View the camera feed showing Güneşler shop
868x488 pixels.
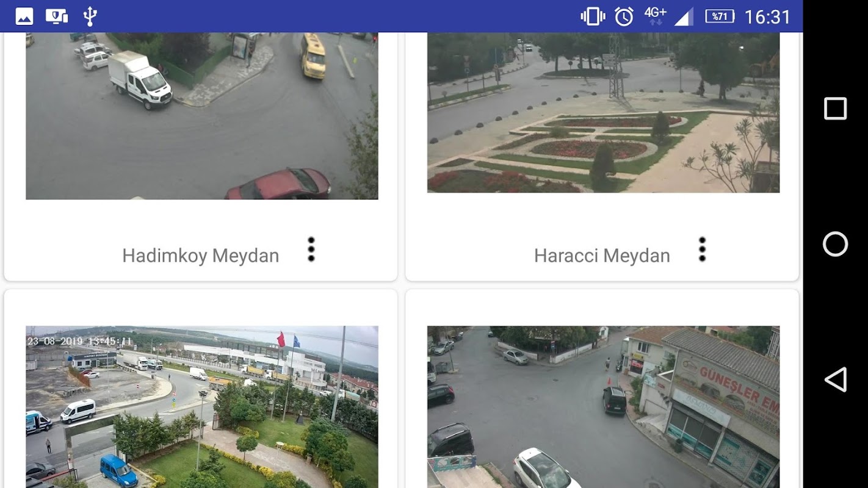point(603,407)
